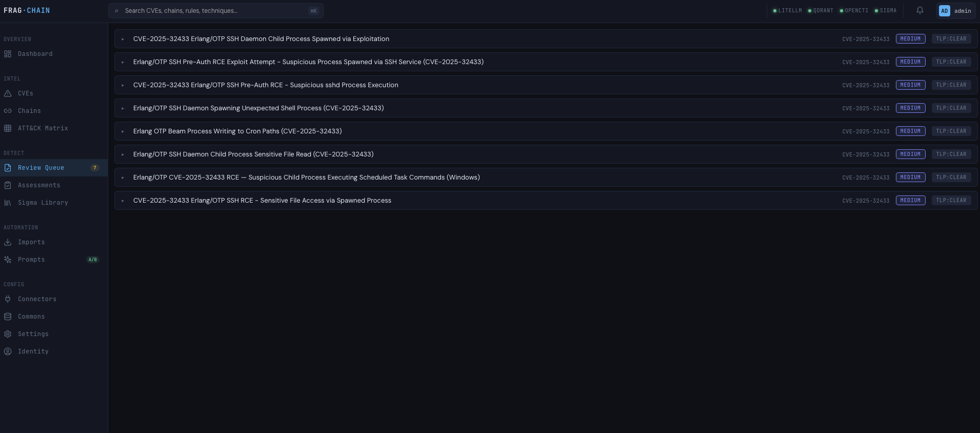Screen dimensions: 980x433
Task: Click the Prompts sparkle icon
Action: point(8,260)
